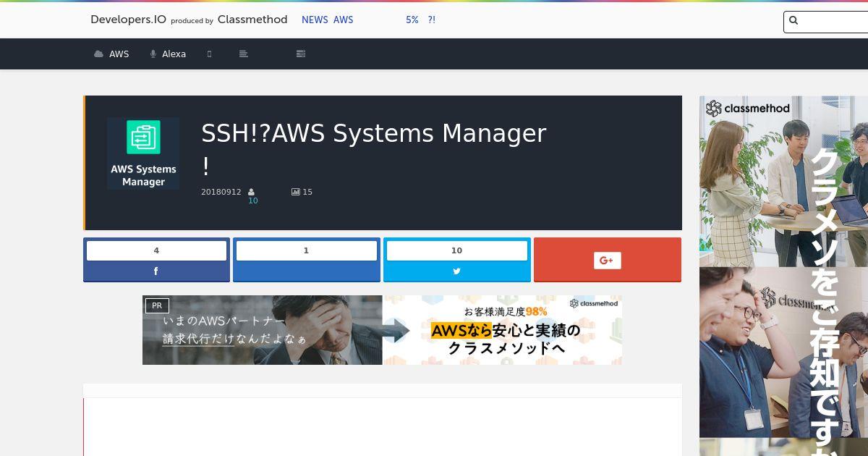Click the AWS Systems Manager article thumbnail

143,153
